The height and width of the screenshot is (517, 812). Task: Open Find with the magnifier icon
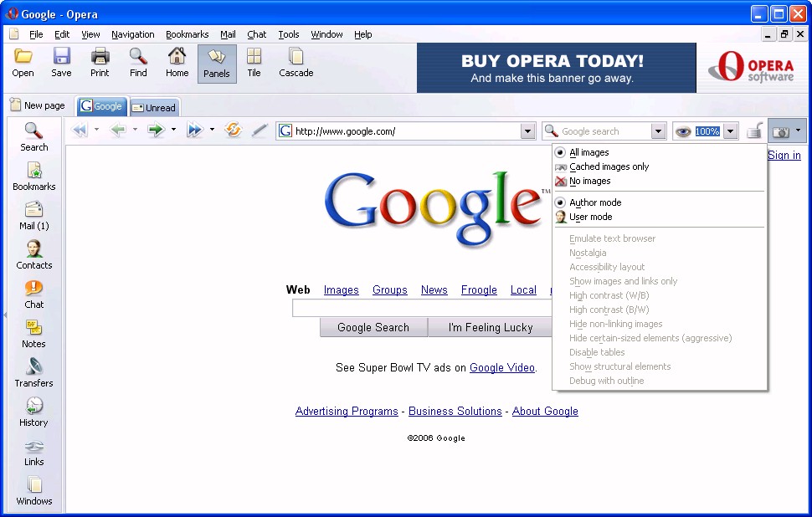click(x=138, y=56)
